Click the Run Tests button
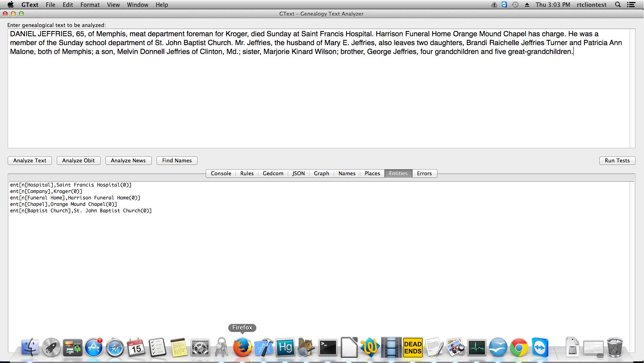Screen dimensions: 644x363 (617, 160)
